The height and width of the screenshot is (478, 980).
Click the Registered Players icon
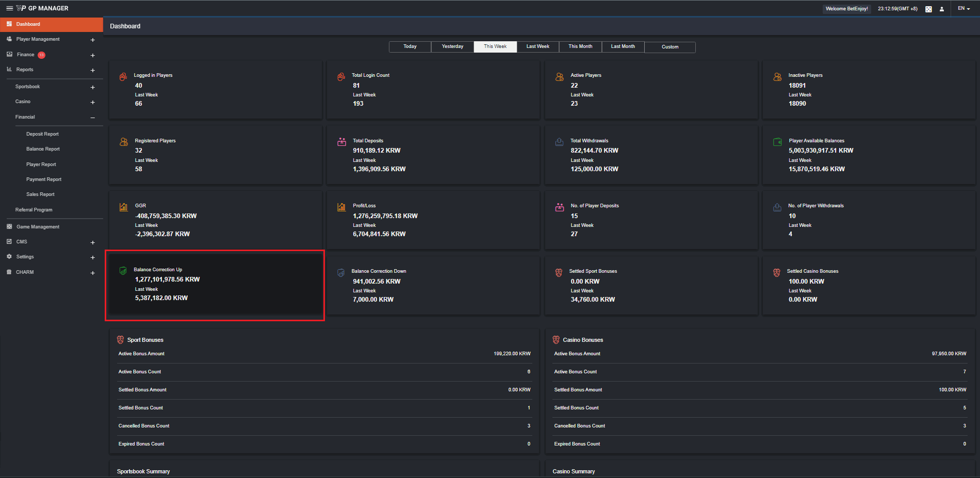click(x=124, y=142)
